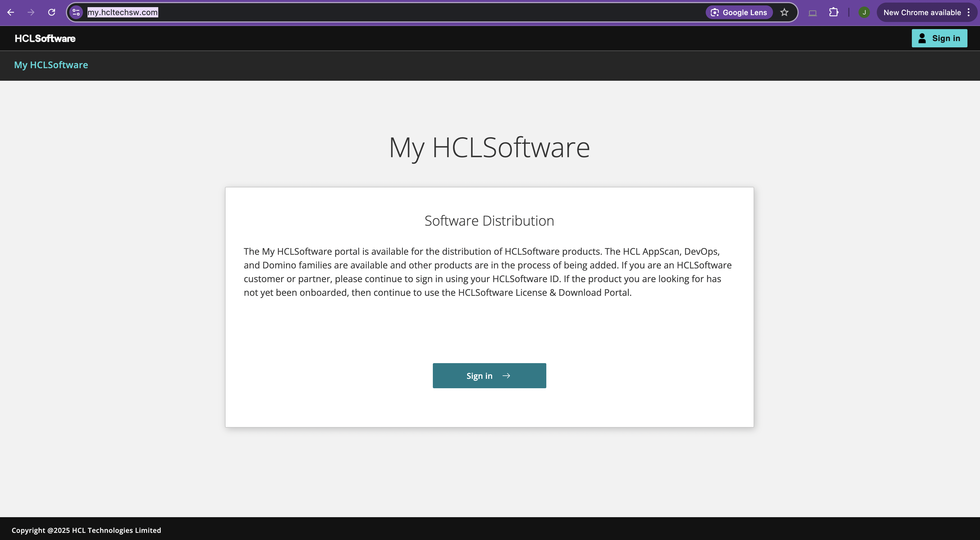
Task: Click the person icon in header Sign in
Action: (x=922, y=38)
